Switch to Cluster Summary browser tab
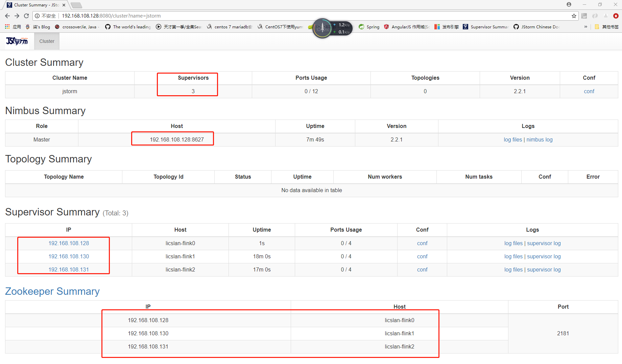Image resolution: width=622 pixels, height=364 pixels. point(36,5)
